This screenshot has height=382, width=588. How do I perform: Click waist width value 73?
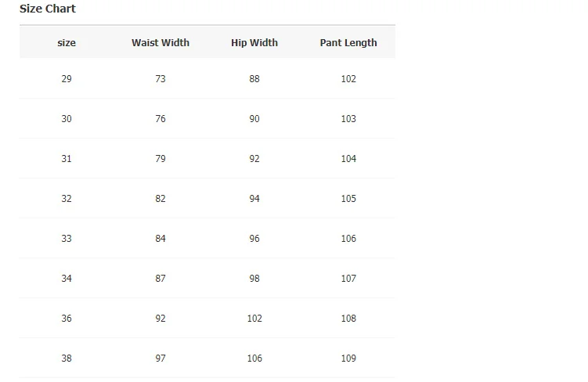pos(161,79)
